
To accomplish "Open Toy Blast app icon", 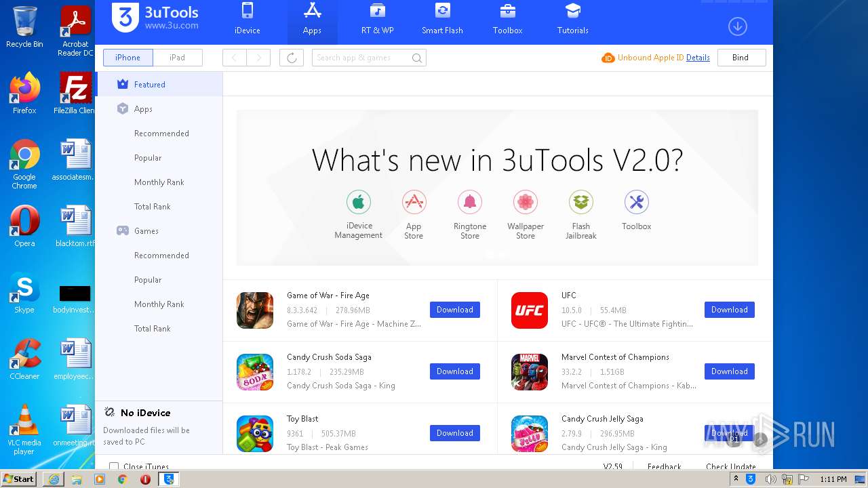I will pos(255,434).
